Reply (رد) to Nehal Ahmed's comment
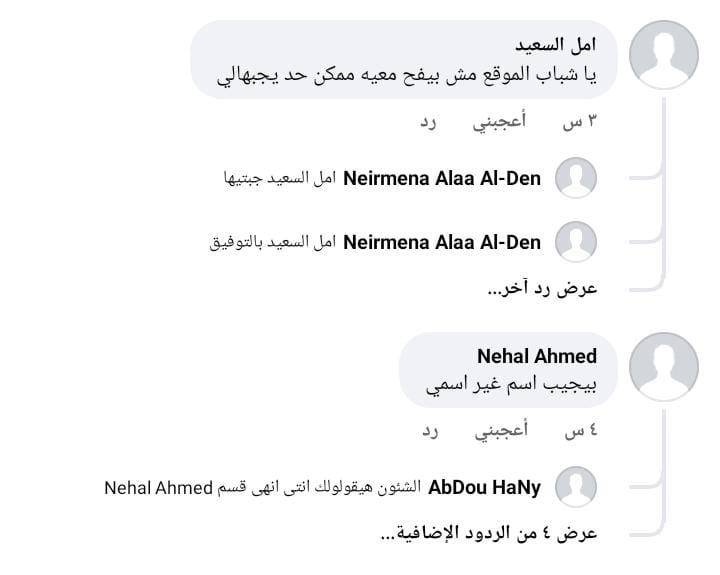 coord(429,432)
